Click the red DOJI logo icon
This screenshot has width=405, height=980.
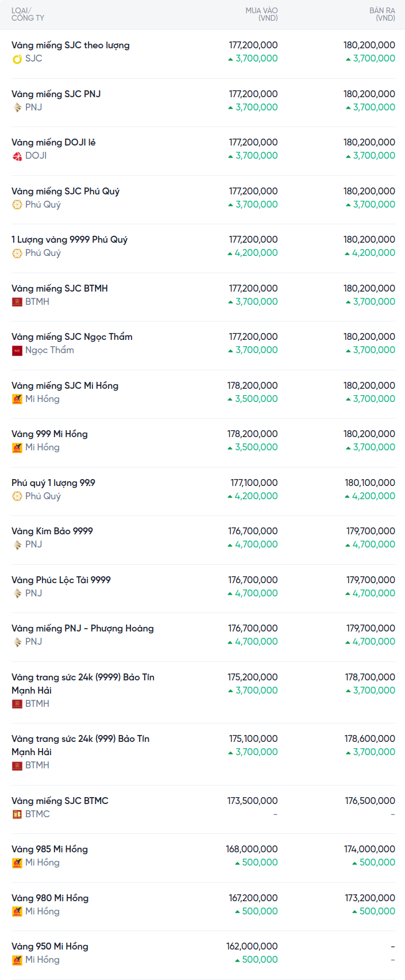(17, 156)
